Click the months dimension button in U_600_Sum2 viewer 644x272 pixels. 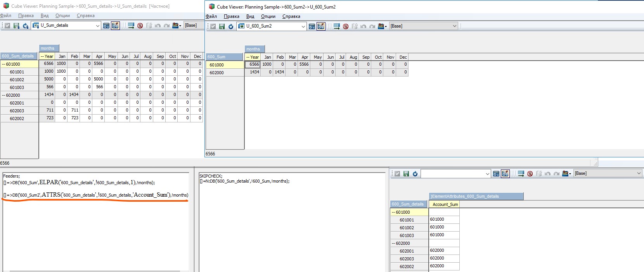click(254, 49)
